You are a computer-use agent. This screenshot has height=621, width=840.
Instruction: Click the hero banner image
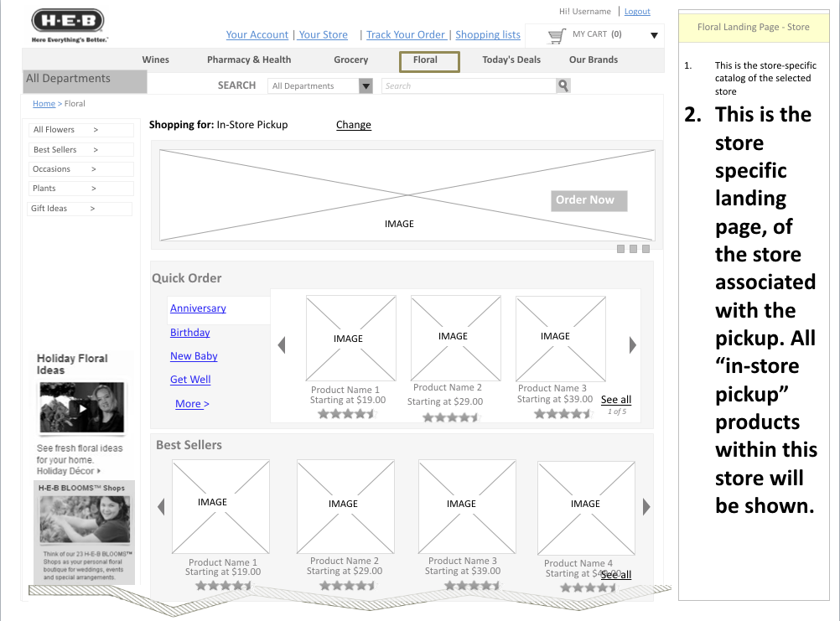(407, 195)
